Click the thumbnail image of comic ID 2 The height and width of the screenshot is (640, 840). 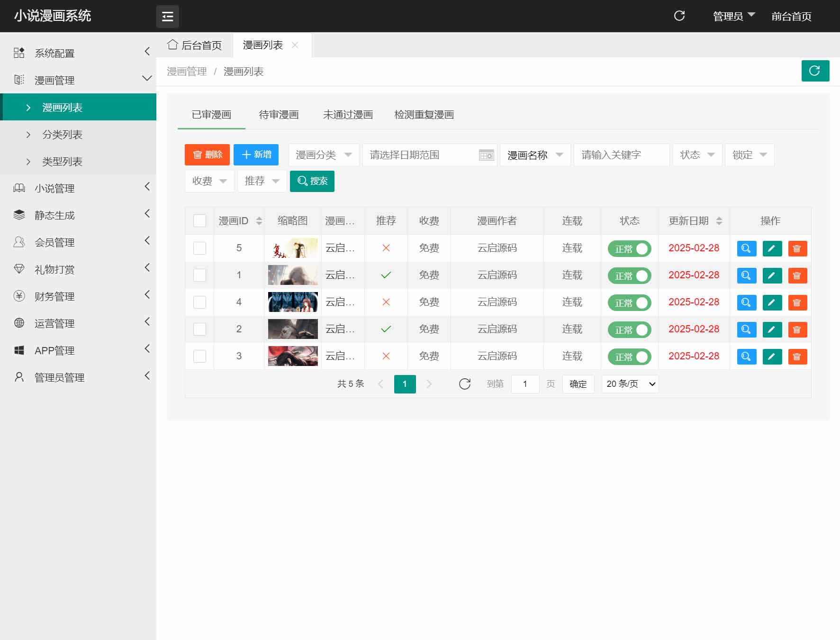pos(292,329)
